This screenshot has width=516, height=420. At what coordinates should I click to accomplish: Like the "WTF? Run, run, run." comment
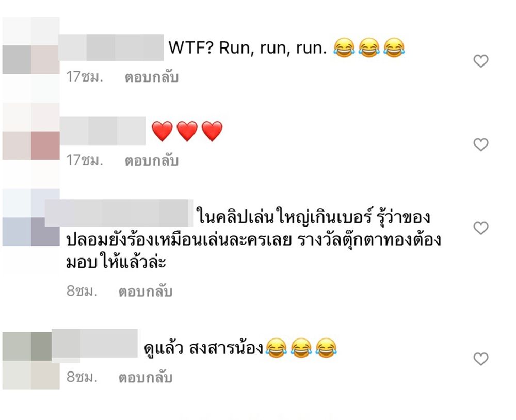(481, 61)
